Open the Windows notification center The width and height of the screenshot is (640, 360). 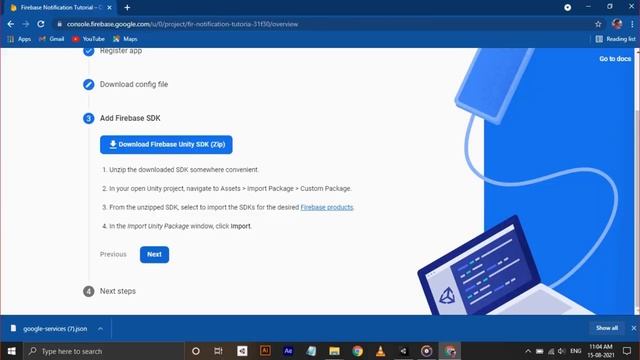pyautogui.click(x=627, y=351)
